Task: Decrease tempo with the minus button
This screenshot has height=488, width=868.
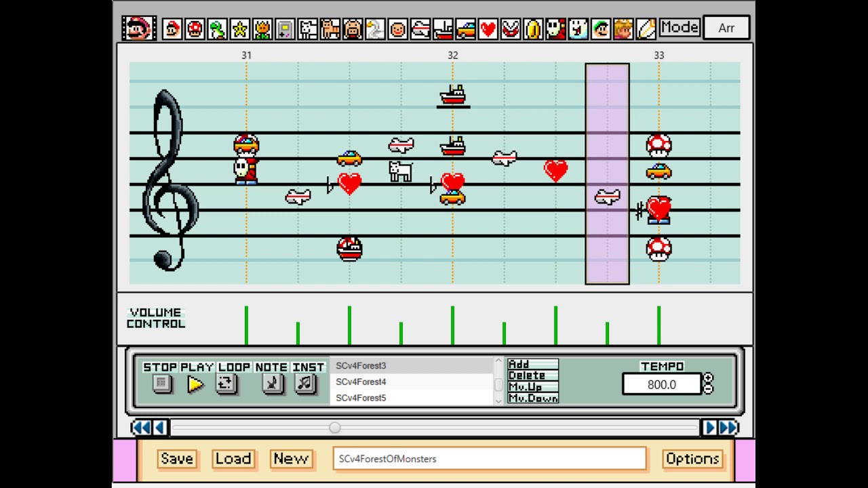Action: [708, 389]
